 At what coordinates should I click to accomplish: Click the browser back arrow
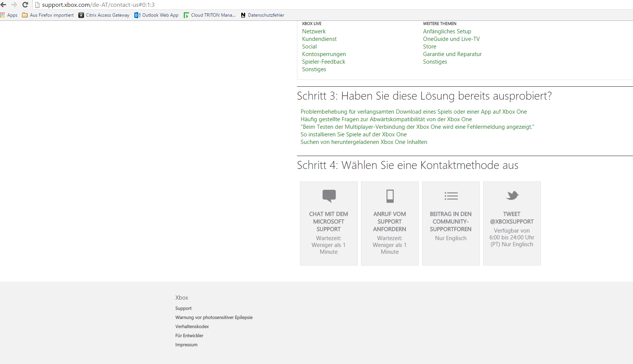tap(3, 5)
